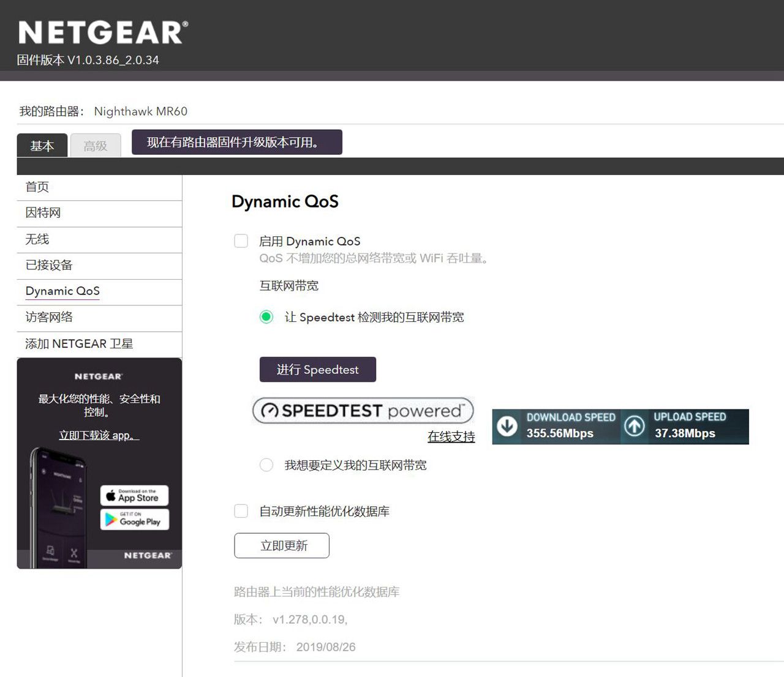Switch to the 基本 tab
Screen dimensions: 784x677
coord(42,146)
